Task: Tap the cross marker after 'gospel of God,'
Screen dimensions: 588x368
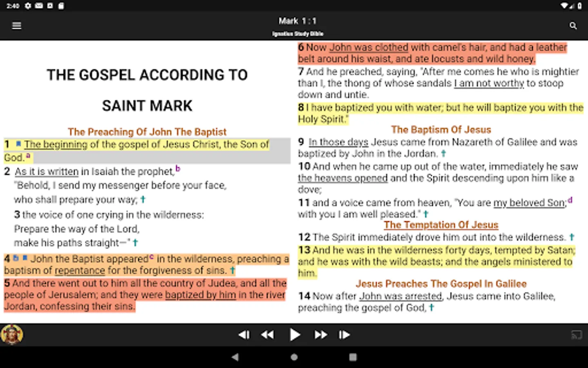Action: (432, 307)
